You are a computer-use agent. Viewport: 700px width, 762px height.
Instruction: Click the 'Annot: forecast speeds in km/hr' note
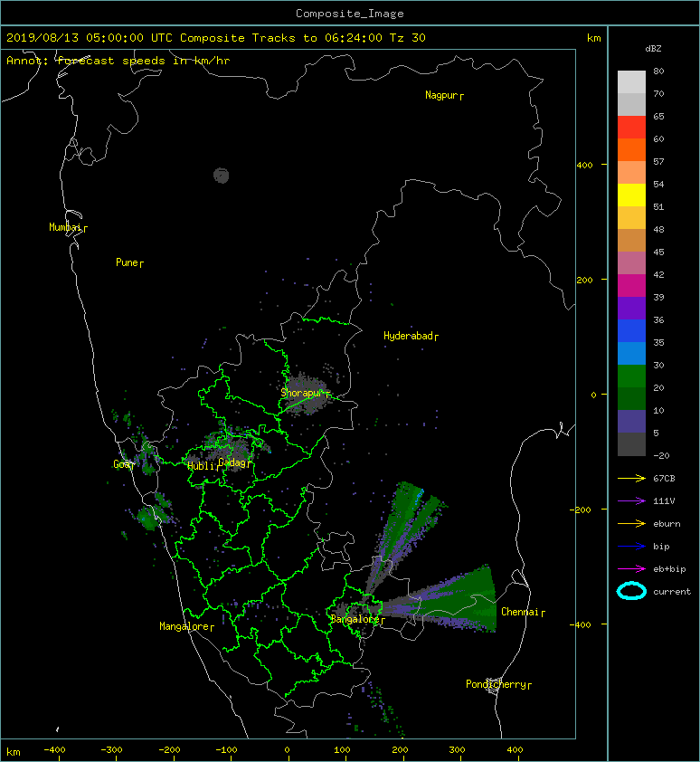(118, 61)
